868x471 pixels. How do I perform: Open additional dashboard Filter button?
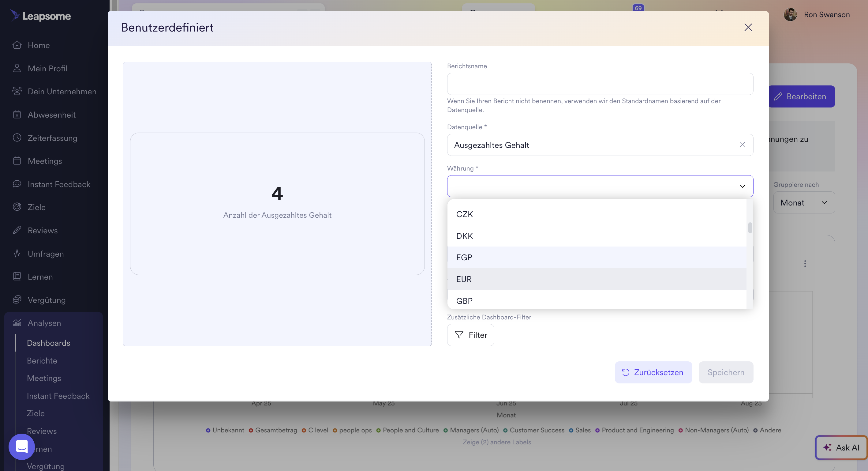coord(470,335)
